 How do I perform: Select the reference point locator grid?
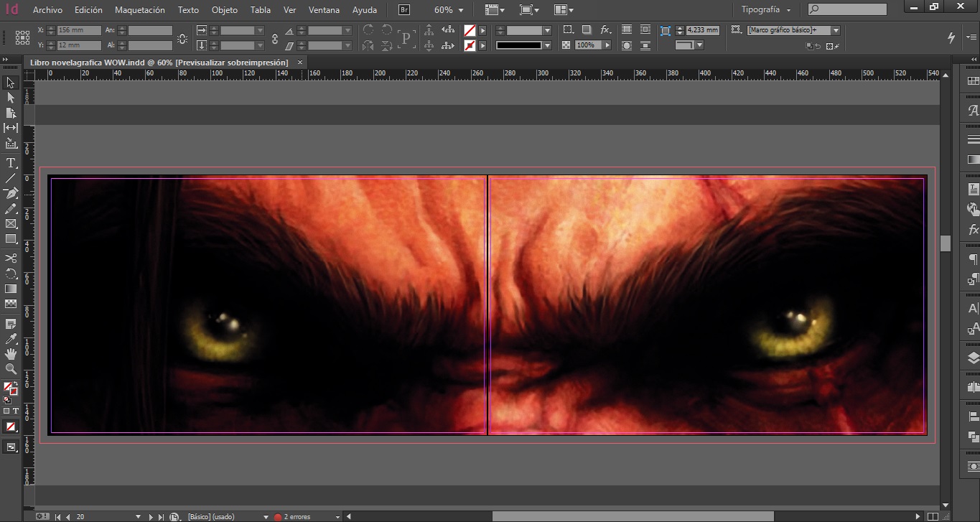point(22,37)
